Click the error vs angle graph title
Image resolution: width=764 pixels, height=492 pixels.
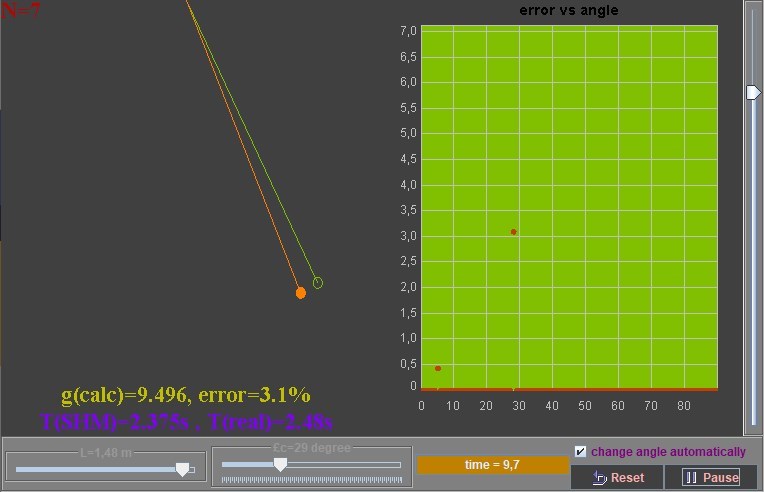tap(568, 11)
